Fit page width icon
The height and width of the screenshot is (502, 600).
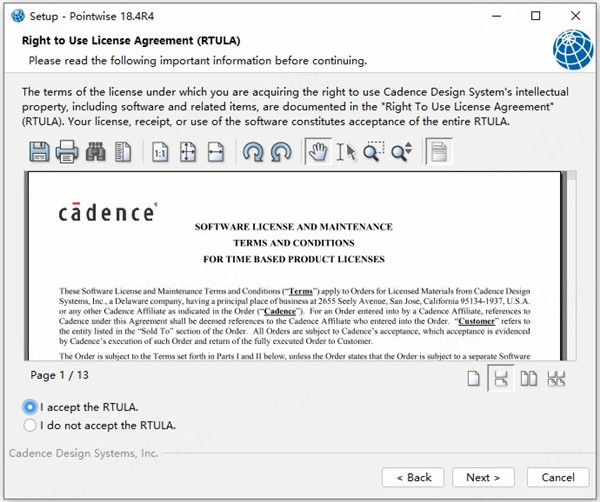tap(216, 152)
